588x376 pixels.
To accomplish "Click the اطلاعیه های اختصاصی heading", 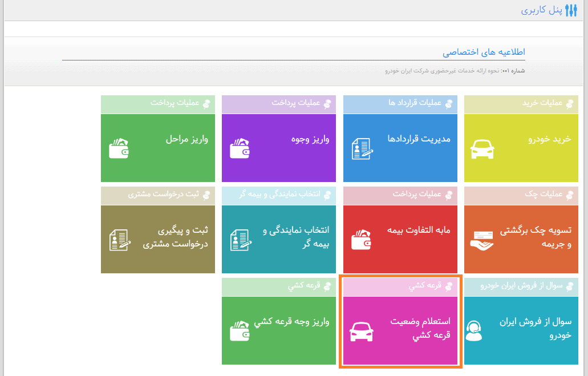I will click(484, 52).
